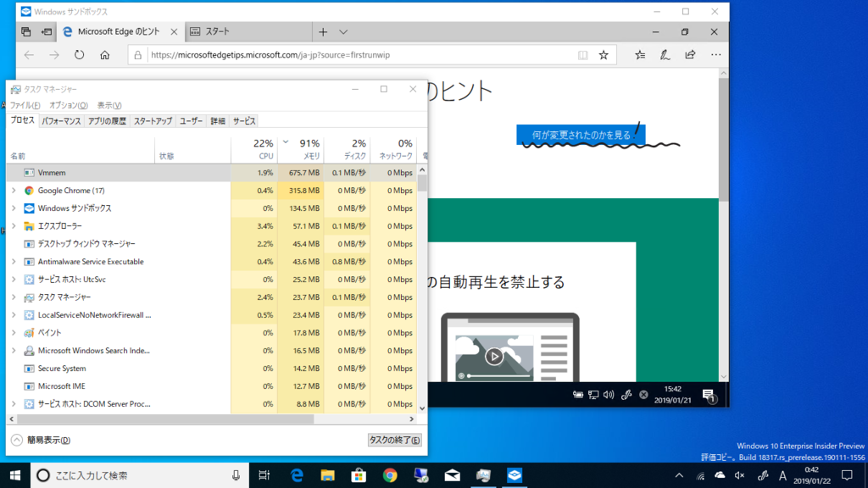Expand Microsoft Windows Search Indexer row
868x488 pixels.
click(14, 350)
